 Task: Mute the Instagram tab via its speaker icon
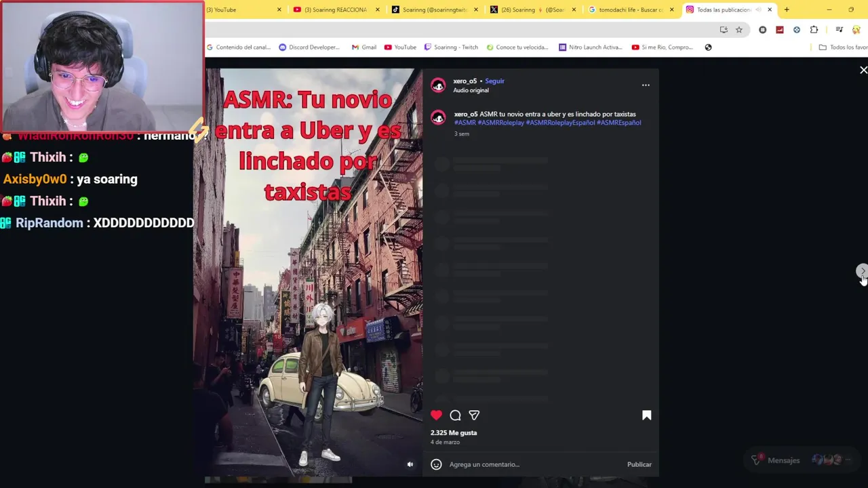coord(758,9)
